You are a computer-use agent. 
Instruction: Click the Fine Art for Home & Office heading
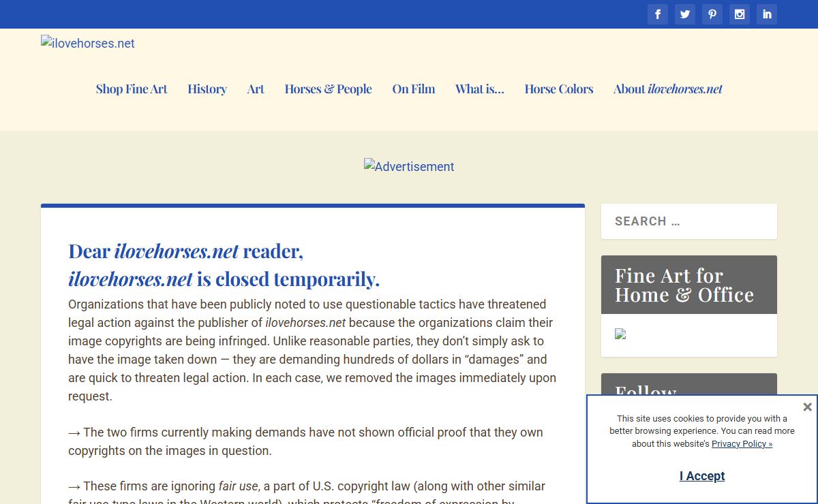point(684,285)
